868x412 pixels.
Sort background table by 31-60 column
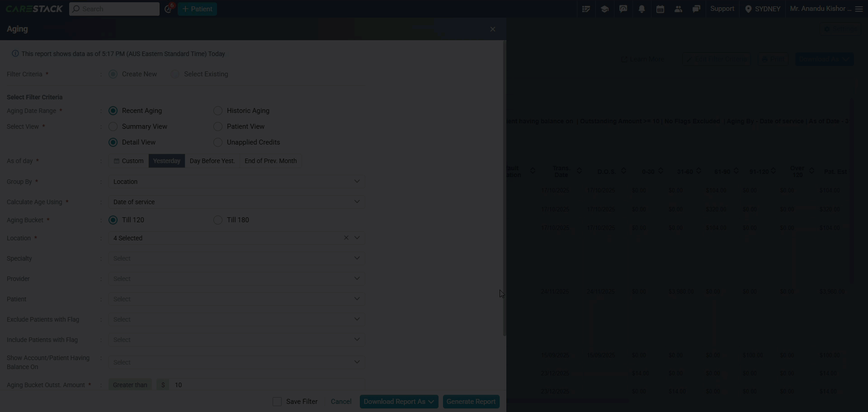[x=698, y=171]
